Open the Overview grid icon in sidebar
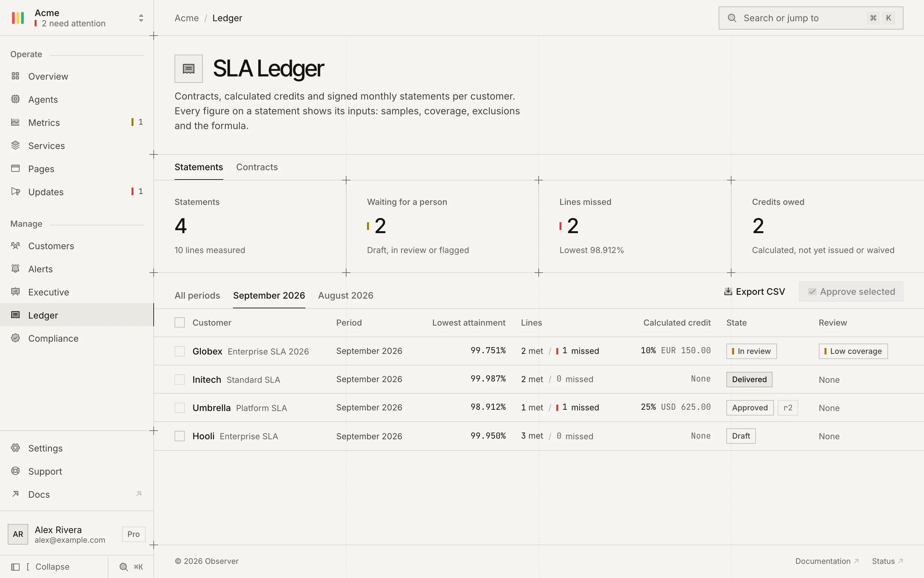Viewport: 924px width, 578px height. click(15, 76)
